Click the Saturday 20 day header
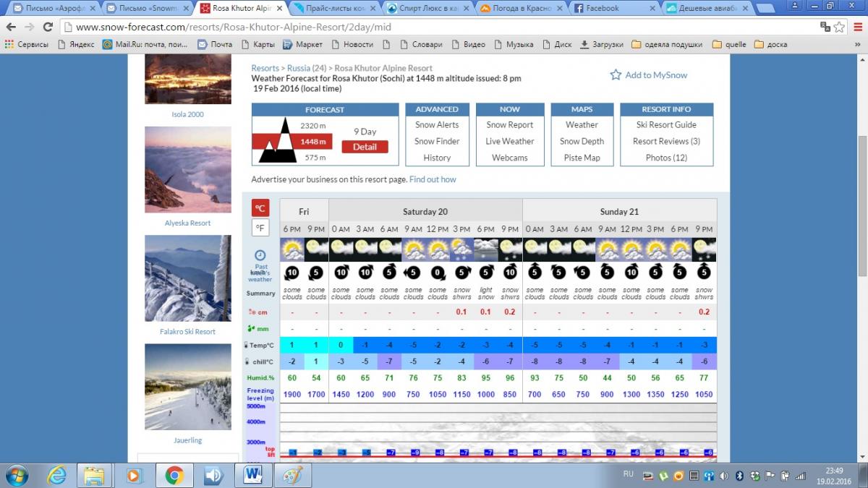Screen dimensions: 868x488 (425, 212)
